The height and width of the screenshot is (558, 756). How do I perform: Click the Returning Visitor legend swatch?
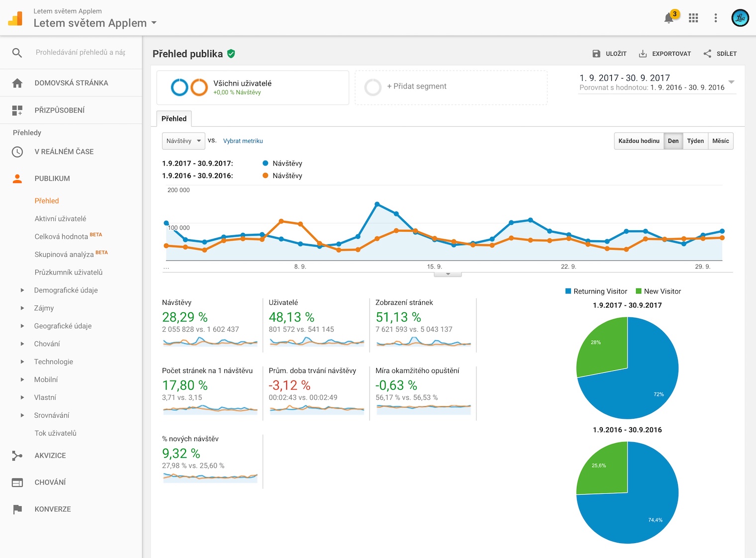pyautogui.click(x=568, y=291)
